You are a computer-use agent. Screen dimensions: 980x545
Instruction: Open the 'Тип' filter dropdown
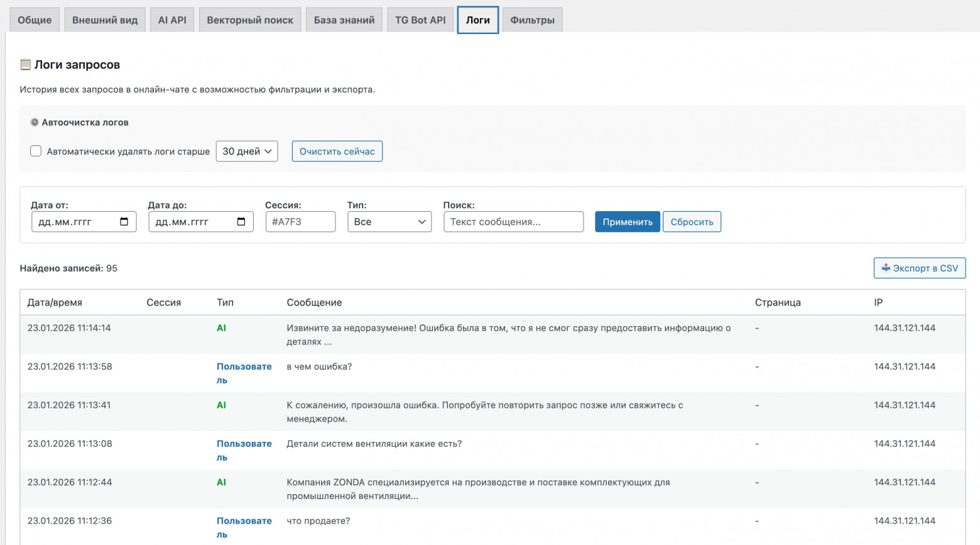click(389, 222)
